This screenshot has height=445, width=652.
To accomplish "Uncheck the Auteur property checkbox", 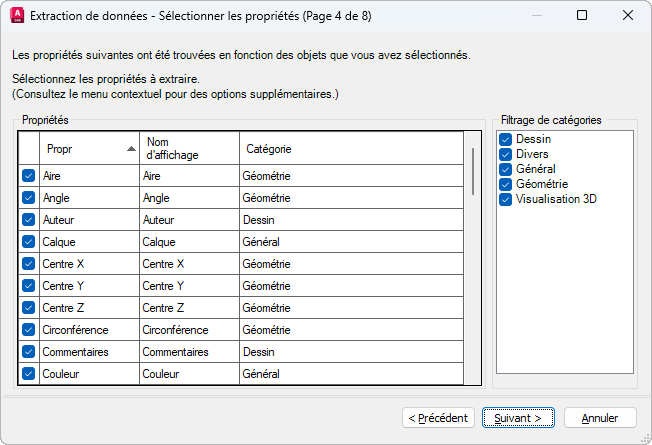I will pyautogui.click(x=28, y=220).
